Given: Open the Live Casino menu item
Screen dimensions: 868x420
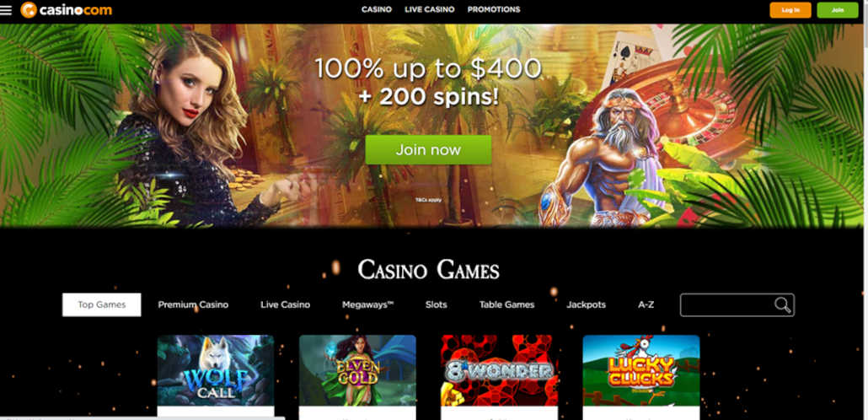Looking at the screenshot, I should coord(430,9).
